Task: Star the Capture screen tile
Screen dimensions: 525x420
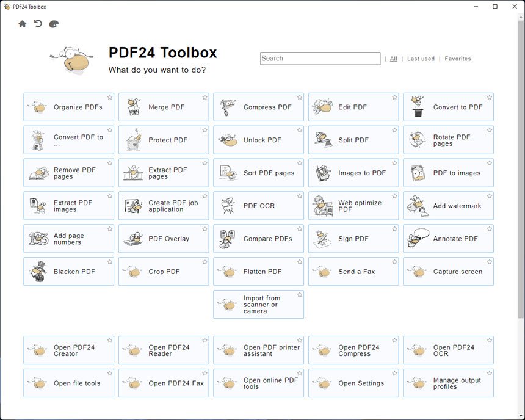Action: (x=490, y=261)
